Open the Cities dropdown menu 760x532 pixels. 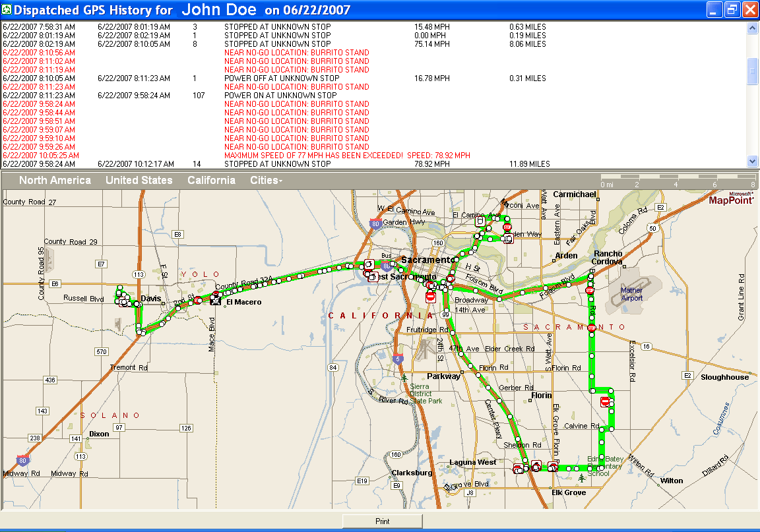pos(266,180)
